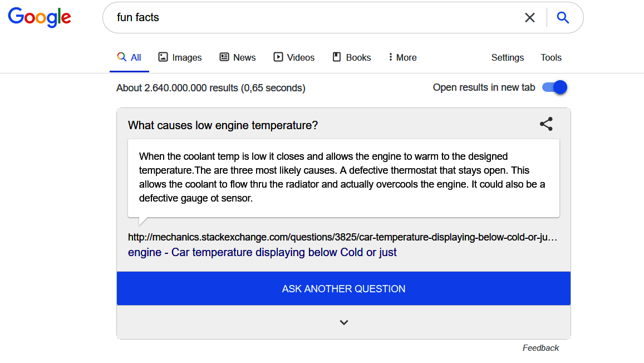This screenshot has height=363, width=644.
Task: Click the play icon next to Videos
Action: 277,57
